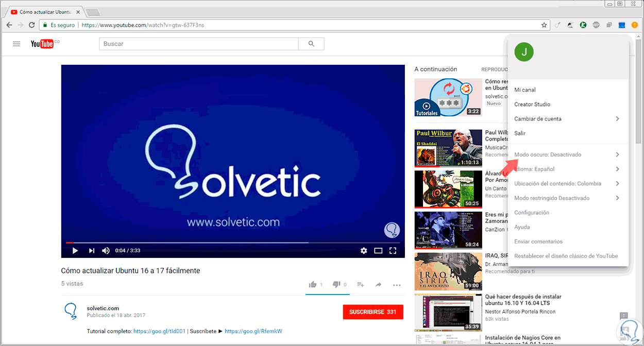
Task: Open the Paul Wilbur 1:10:13 thumbnail
Action: point(448,148)
